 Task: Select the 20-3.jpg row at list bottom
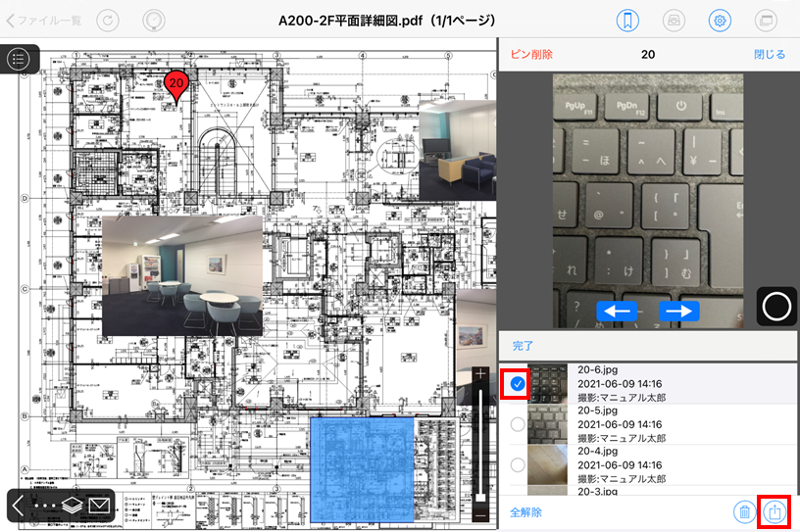click(648, 491)
